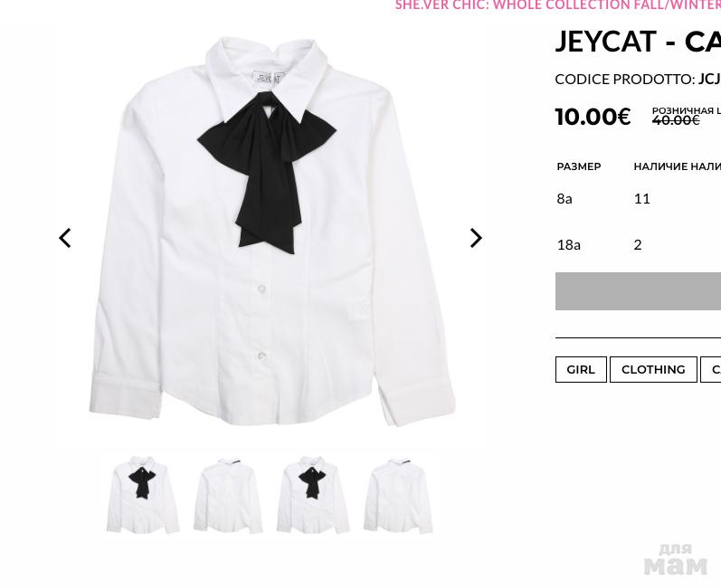
Task: Click the previous image arrow
Action: point(65,238)
